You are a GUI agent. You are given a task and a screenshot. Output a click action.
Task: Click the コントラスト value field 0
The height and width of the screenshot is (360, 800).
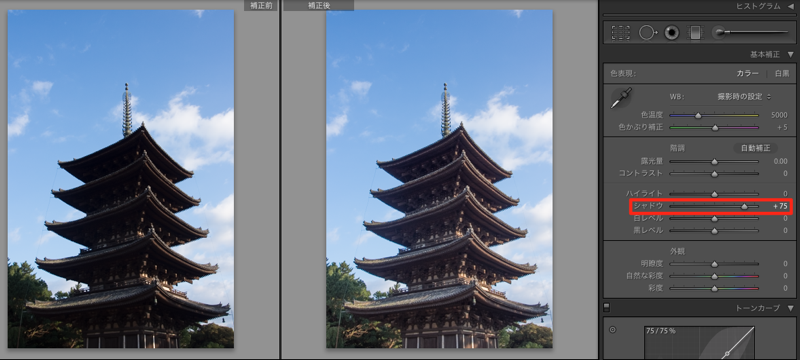tap(785, 173)
